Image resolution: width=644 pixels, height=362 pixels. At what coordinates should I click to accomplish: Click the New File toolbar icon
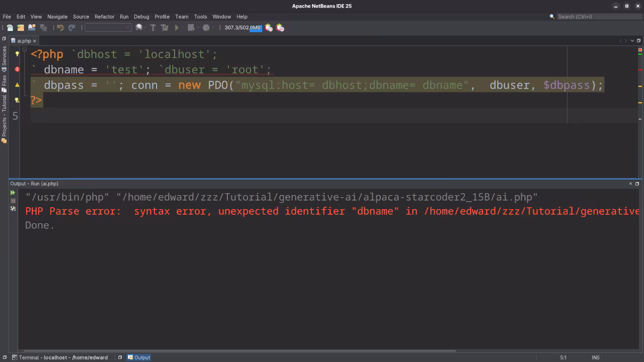click(x=10, y=28)
